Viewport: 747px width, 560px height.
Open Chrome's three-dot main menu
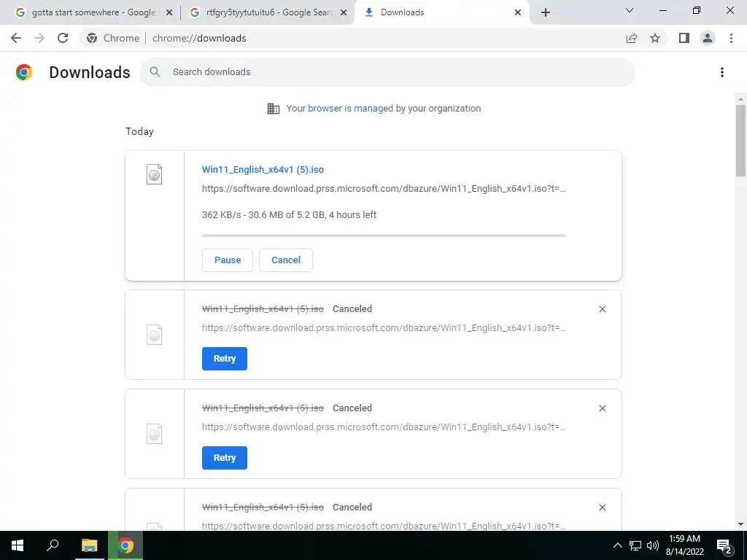(x=731, y=38)
